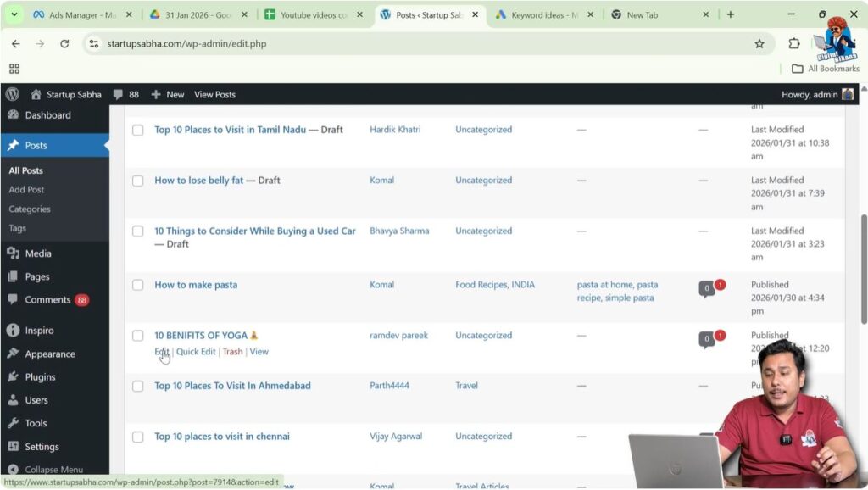Image resolution: width=868 pixels, height=490 pixels.
Task: Collapse the admin sidebar menu
Action: point(51,469)
